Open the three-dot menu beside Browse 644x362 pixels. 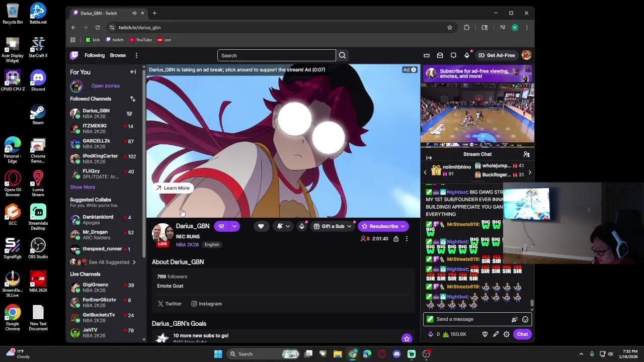click(x=136, y=55)
